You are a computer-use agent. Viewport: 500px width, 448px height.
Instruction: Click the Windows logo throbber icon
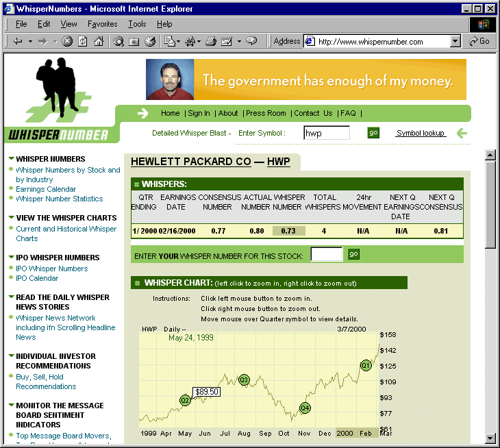(483, 24)
